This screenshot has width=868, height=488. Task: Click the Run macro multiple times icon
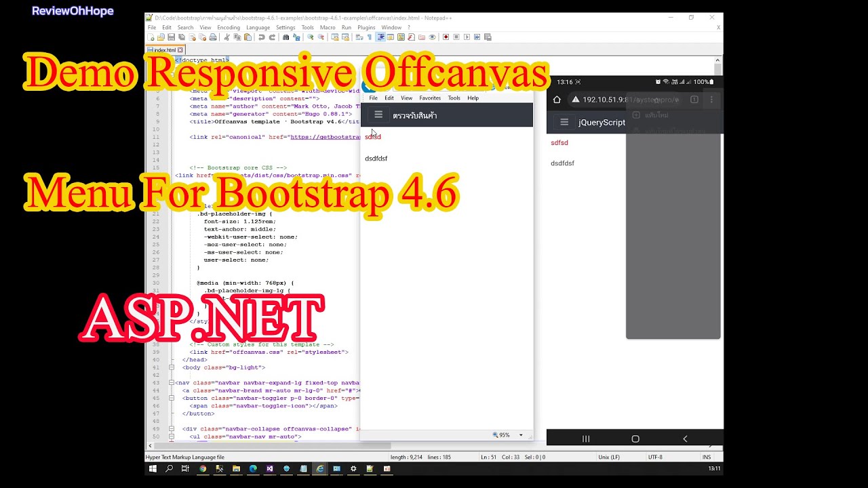pos(477,37)
